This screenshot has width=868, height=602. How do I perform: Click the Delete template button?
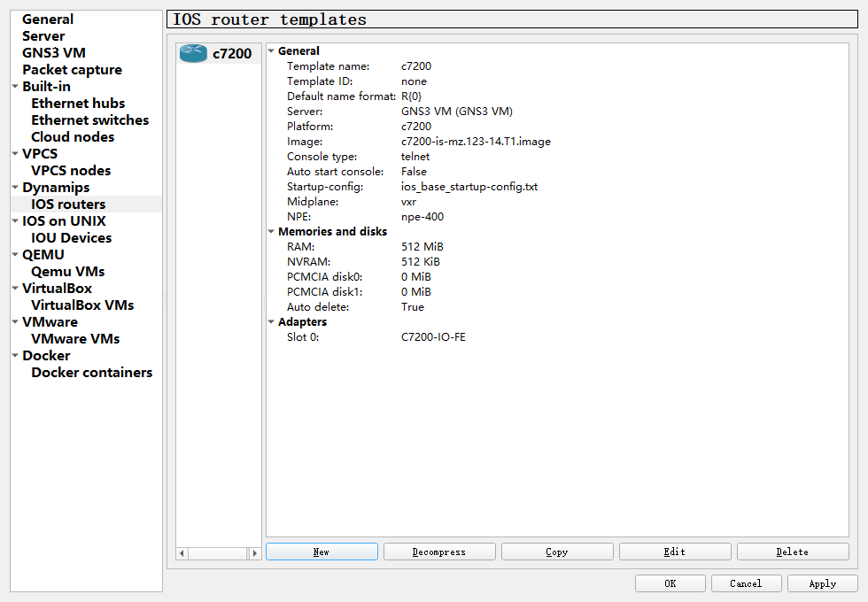coord(793,552)
